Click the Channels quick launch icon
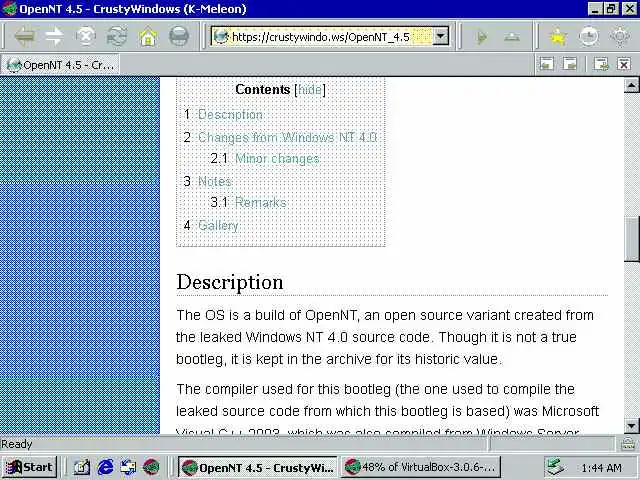The image size is (640, 480). click(x=128, y=467)
